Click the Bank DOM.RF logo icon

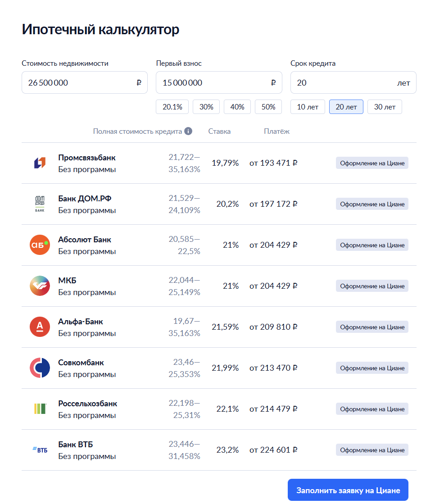click(x=40, y=204)
